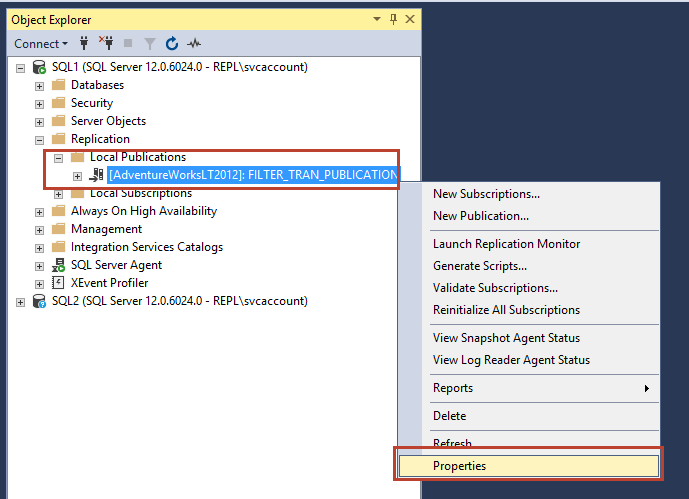
Task: Click the Disconnect plug icon in toolbar
Action: coord(106,44)
